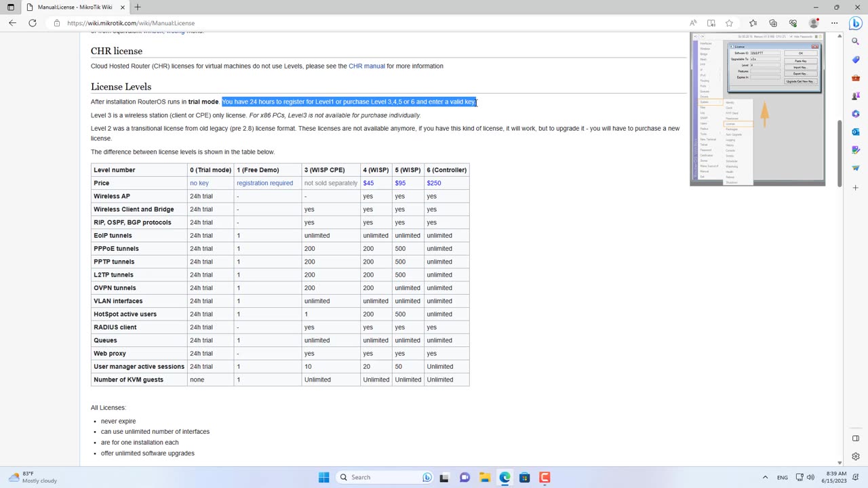Close the Manual:License tab
Image resolution: width=868 pixels, height=488 pixels.
(123, 7)
